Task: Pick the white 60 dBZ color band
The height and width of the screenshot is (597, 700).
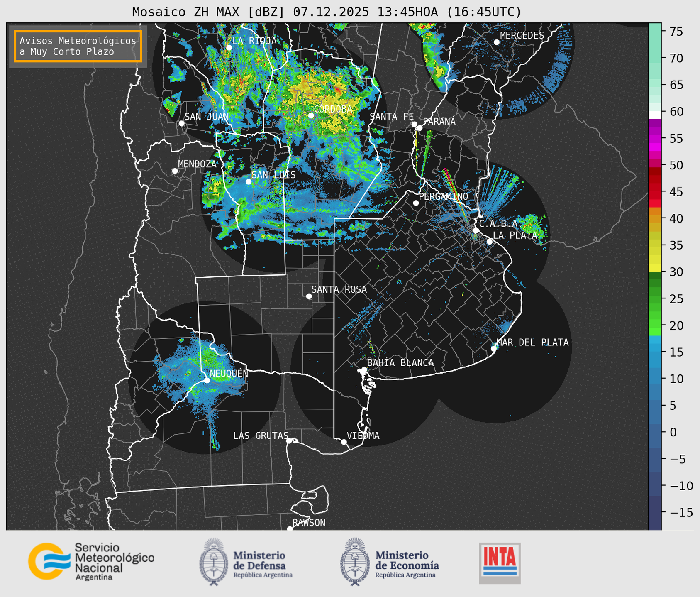Action: pos(655,115)
